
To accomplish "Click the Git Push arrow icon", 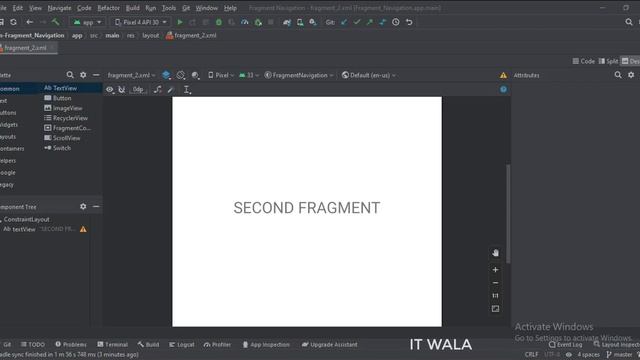I will pyautogui.click(x=370, y=22).
